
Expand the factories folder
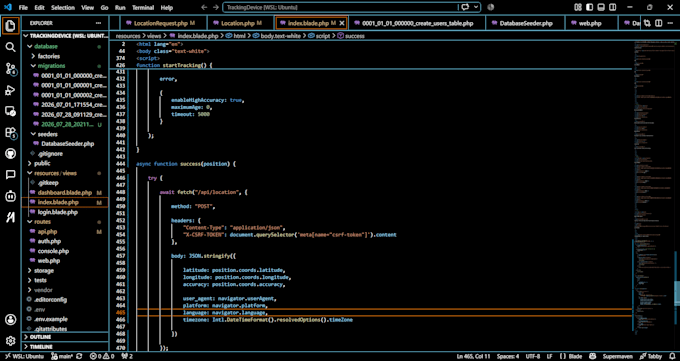[x=65, y=56]
